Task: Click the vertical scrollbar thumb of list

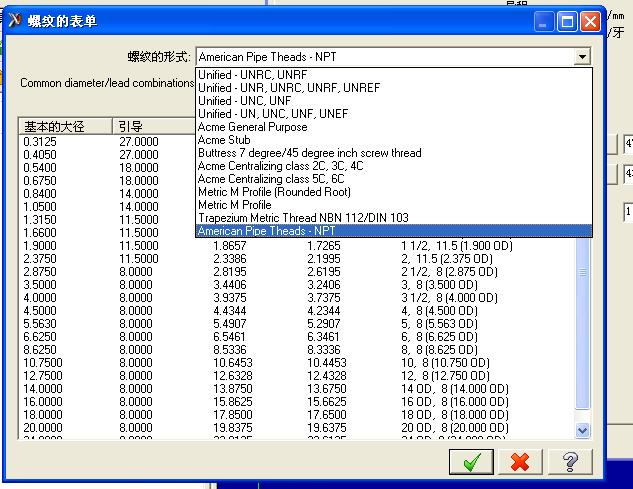Action: click(x=583, y=323)
